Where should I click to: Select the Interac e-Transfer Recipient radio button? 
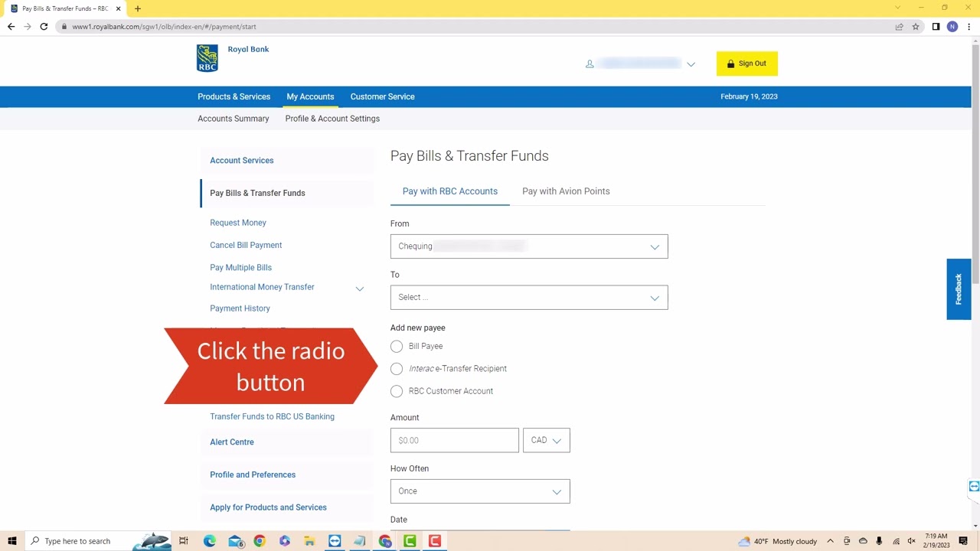397,369
